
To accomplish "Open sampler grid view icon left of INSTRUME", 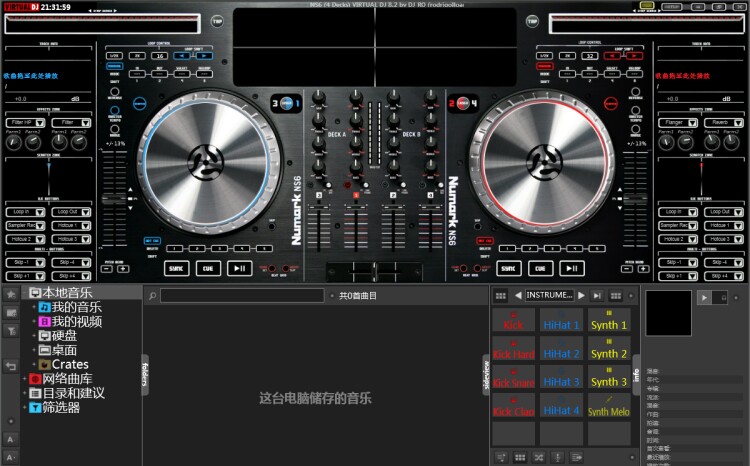I will click(x=501, y=296).
